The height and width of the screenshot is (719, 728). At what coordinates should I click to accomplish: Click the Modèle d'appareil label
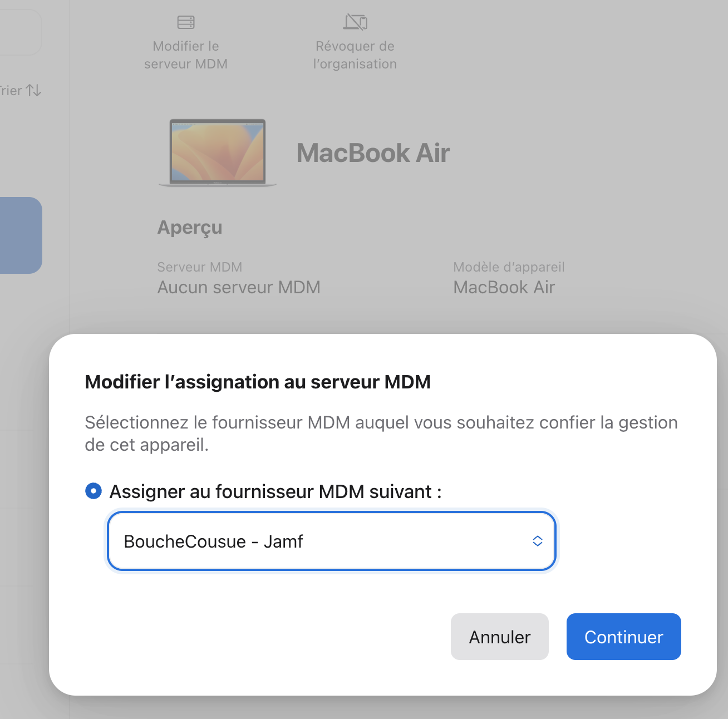[509, 267]
